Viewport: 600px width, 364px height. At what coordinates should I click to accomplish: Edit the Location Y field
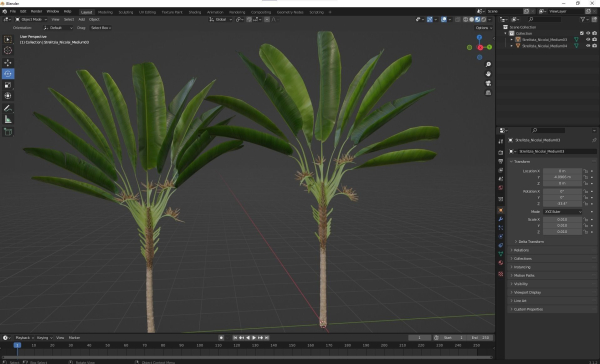pos(562,177)
